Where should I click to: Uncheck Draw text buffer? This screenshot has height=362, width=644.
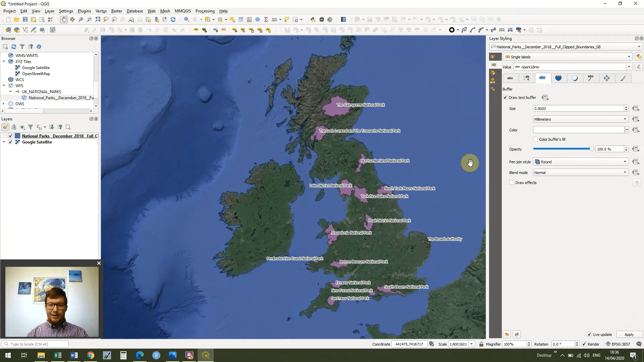point(505,98)
